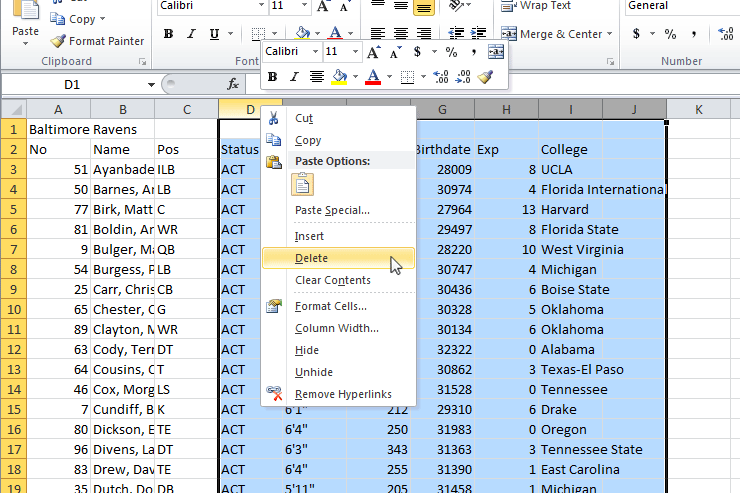Click the mini toolbar dollar format icon
Image resolution: width=740 pixels, height=493 pixels.
tap(417, 52)
